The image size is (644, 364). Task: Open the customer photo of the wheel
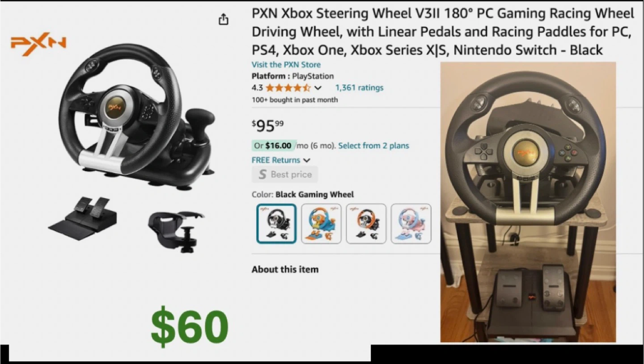528,202
